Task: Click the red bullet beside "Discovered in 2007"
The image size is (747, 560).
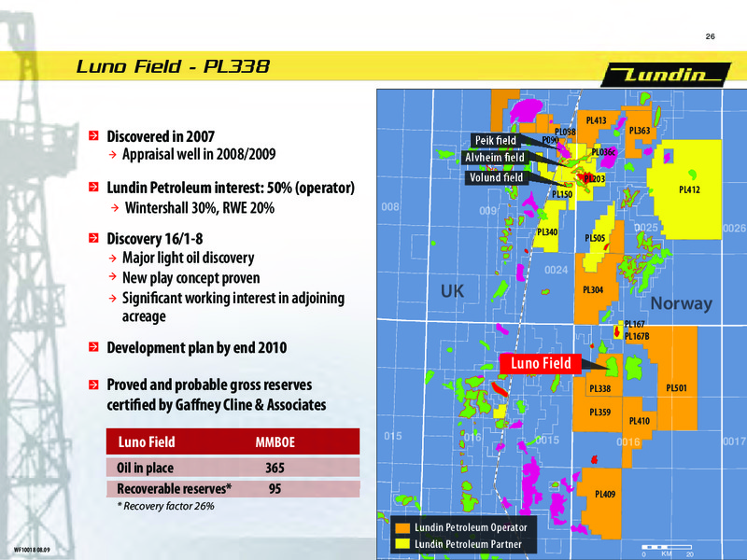Action: 93,136
